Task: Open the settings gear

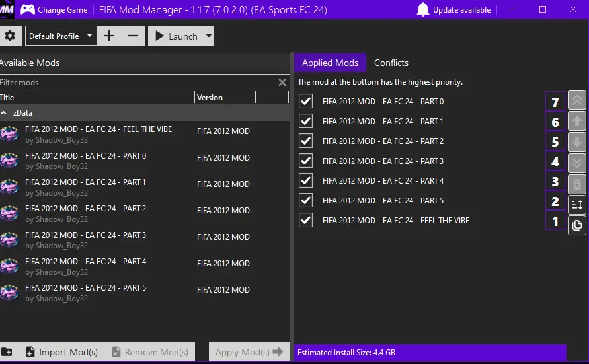Action: (10, 36)
